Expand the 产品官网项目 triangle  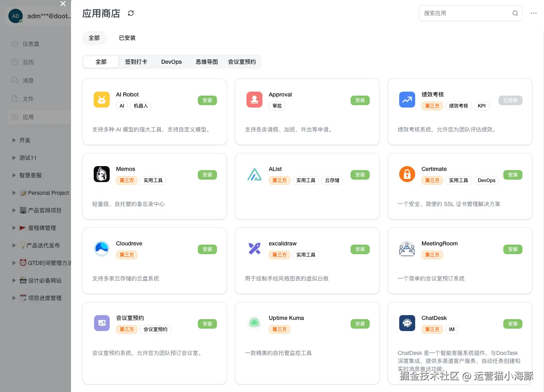pos(14,210)
